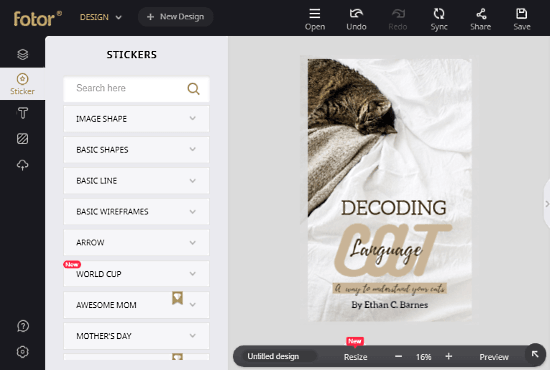550x370 pixels.
Task: Save the design
Action: pos(522,19)
